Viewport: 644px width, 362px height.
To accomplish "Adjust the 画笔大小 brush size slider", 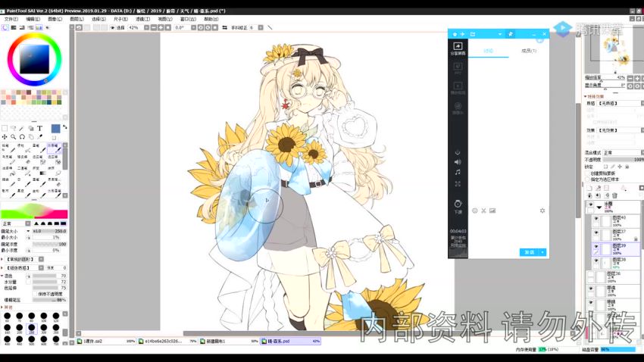I will (x=50, y=231).
